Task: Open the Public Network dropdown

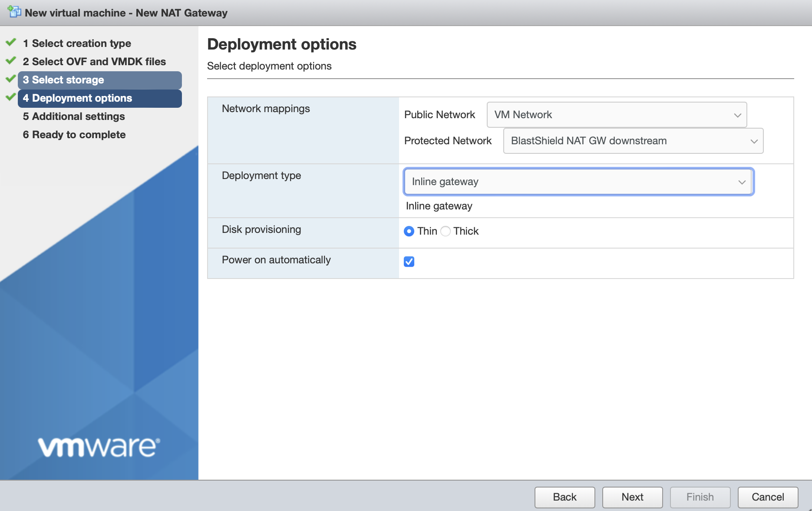Action: tap(737, 115)
